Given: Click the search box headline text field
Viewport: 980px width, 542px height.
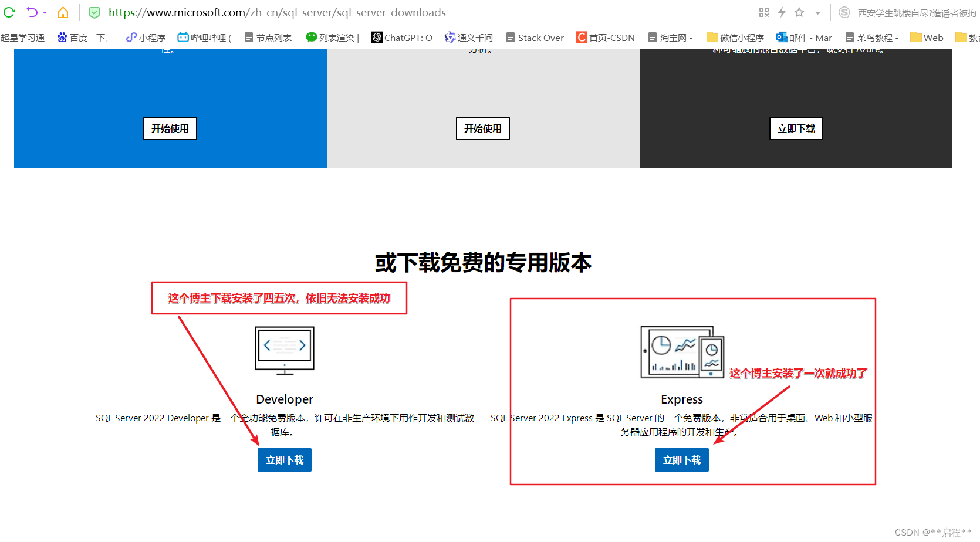Looking at the screenshot, I should [x=917, y=13].
